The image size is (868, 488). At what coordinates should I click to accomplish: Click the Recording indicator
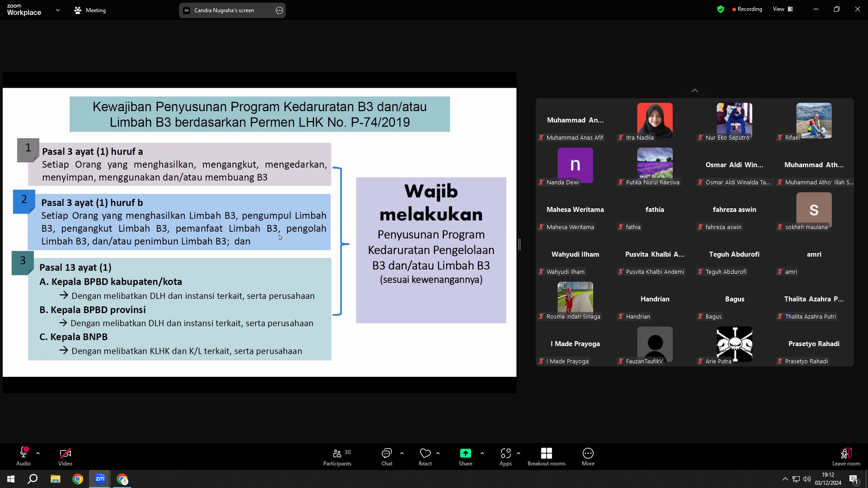pos(747,9)
